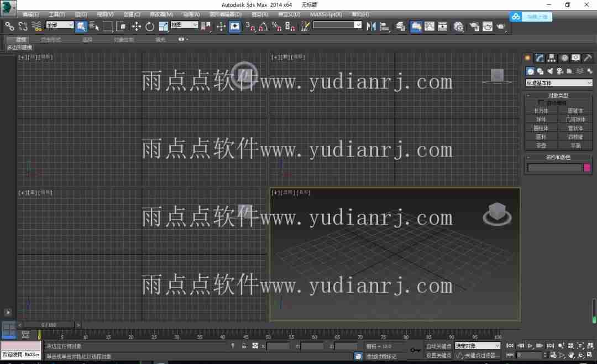The height and width of the screenshot is (364, 597).
Task: Toggle keyboard shortcut override button
Action: (234, 27)
